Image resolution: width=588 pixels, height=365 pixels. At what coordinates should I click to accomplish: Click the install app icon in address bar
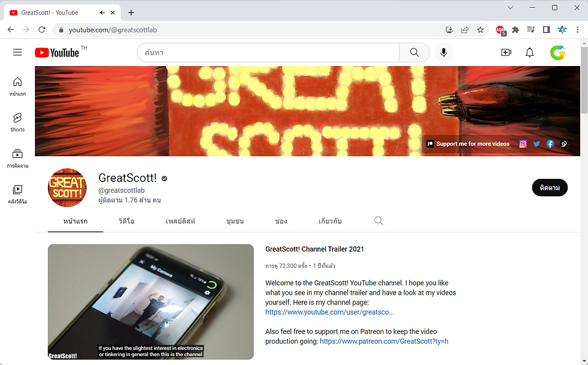(x=449, y=29)
